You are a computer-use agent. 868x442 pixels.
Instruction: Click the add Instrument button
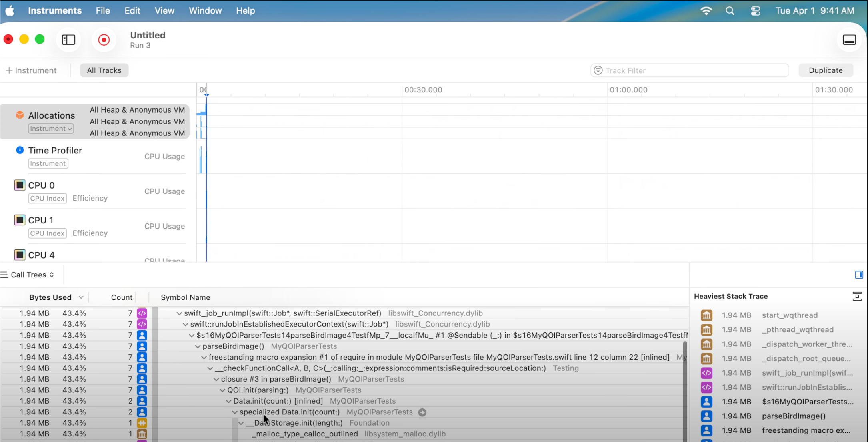pos(31,70)
